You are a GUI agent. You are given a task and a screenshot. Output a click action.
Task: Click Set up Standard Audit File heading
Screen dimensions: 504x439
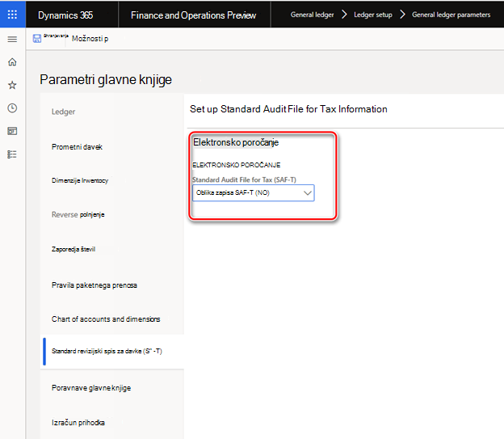[288, 109]
